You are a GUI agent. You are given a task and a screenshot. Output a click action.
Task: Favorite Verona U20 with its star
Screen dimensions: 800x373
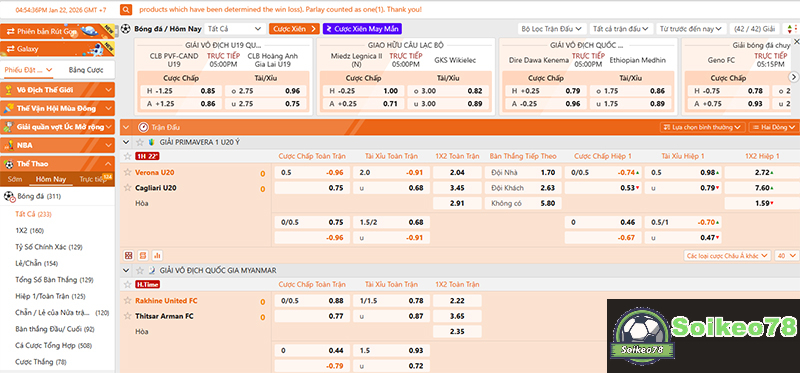(128, 172)
